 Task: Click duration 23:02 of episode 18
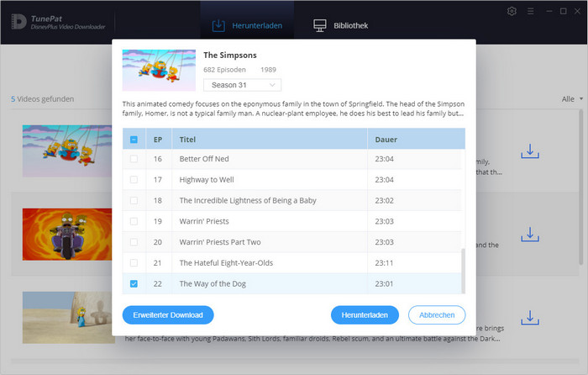pyautogui.click(x=384, y=200)
